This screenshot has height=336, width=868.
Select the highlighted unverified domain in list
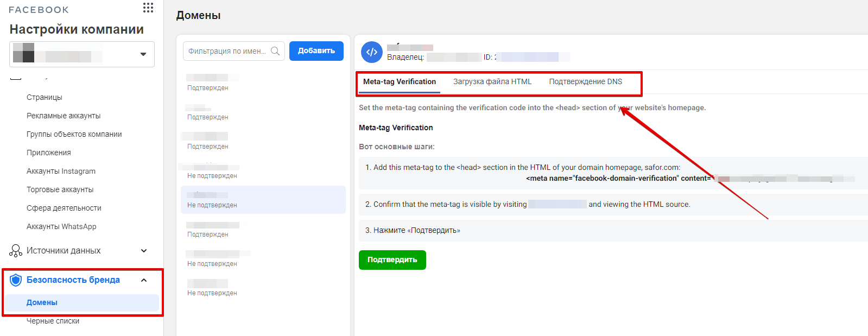click(x=263, y=200)
